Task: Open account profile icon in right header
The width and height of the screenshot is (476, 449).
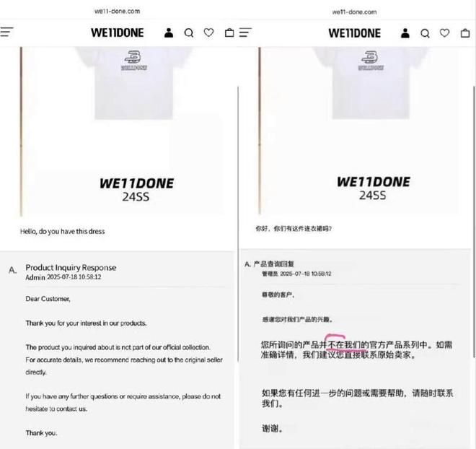Action: 405,32
